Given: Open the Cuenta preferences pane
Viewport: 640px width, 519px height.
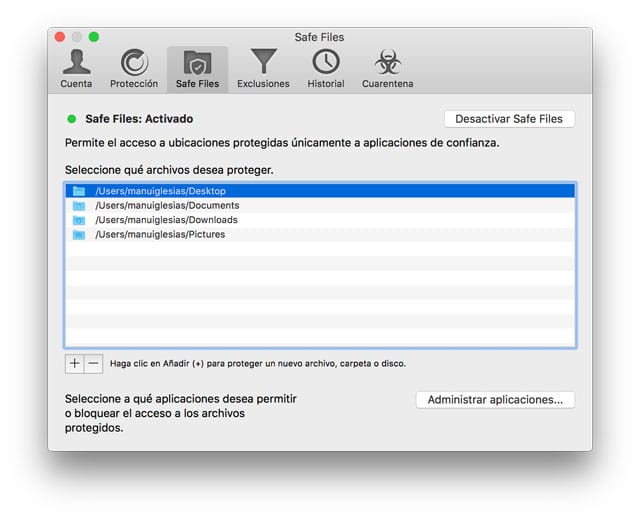Looking at the screenshot, I should [76, 69].
